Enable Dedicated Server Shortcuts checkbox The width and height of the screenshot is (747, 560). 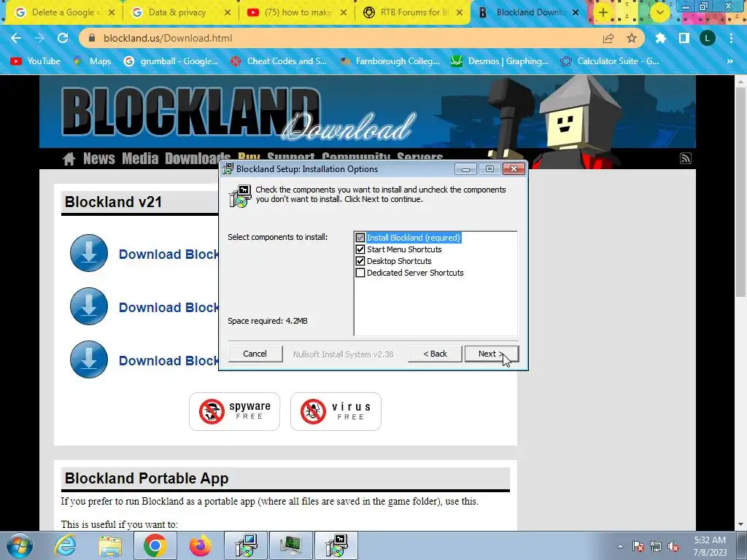360,273
